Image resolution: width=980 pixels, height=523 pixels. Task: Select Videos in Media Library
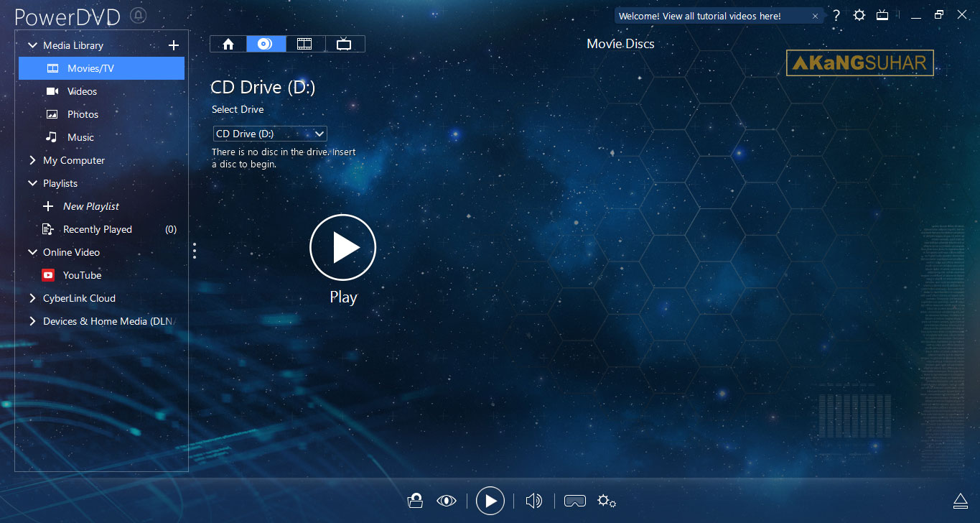101,91
